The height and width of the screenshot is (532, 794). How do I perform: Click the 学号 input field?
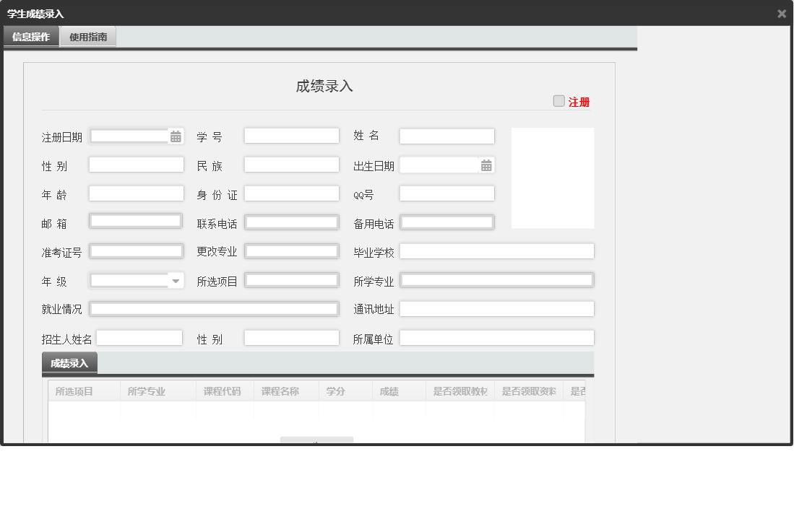[x=292, y=136]
